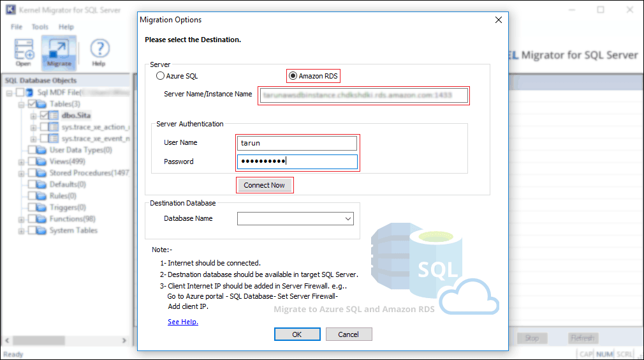Select the Amazon RDS radio button
Image resolution: width=644 pixels, height=360 pixels.
pyautogui.click(x=293, y=76)
